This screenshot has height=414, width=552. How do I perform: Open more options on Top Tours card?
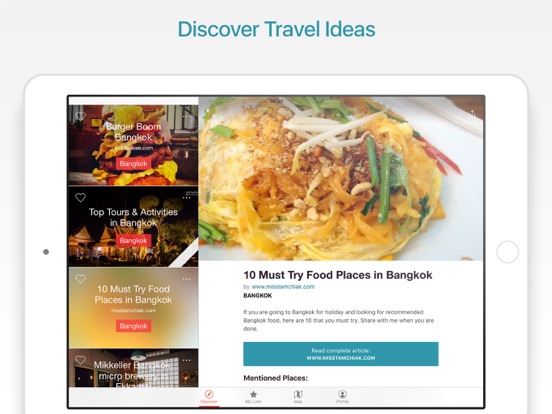(x=187, y=197)
